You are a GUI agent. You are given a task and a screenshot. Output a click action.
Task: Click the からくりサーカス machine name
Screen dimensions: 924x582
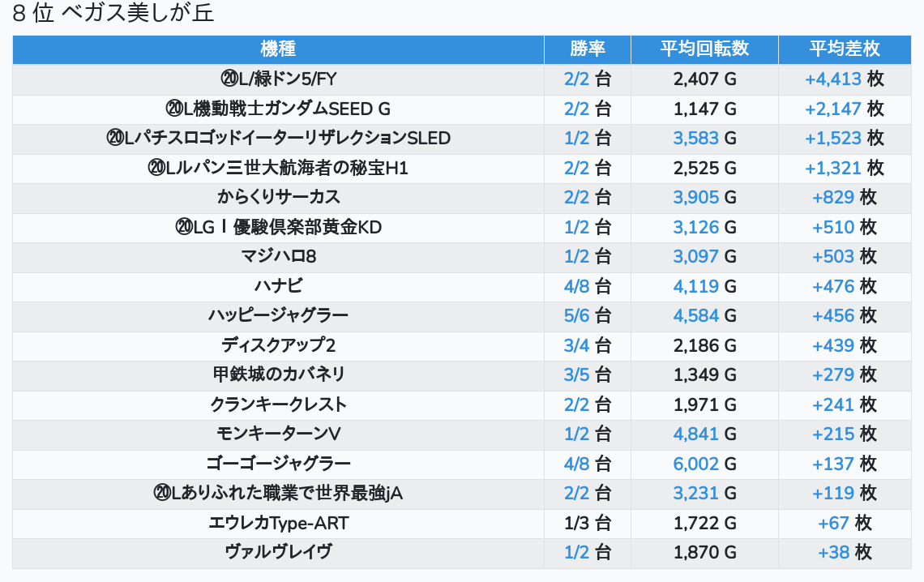click(278, 197)
